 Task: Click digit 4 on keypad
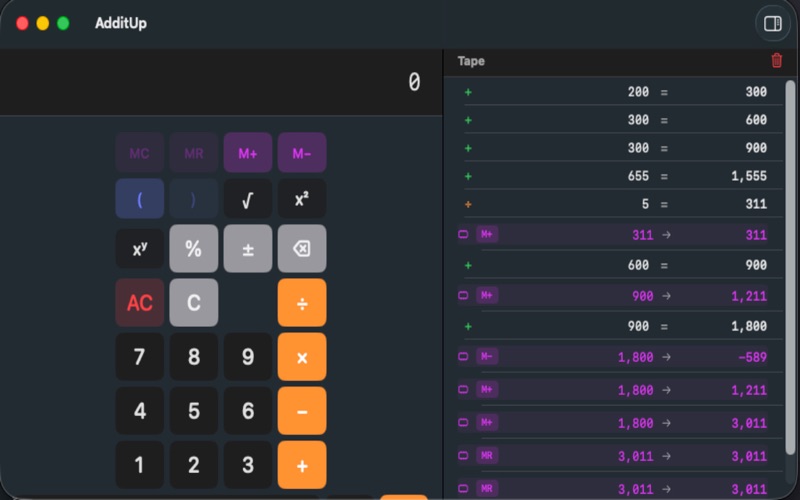click(x=140, y=411)
